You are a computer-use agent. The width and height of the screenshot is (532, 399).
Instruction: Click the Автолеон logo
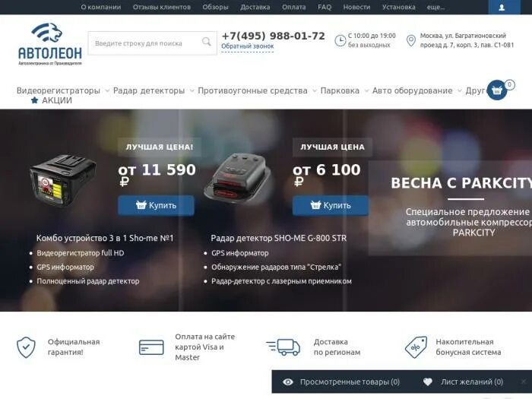coord(50,44)
